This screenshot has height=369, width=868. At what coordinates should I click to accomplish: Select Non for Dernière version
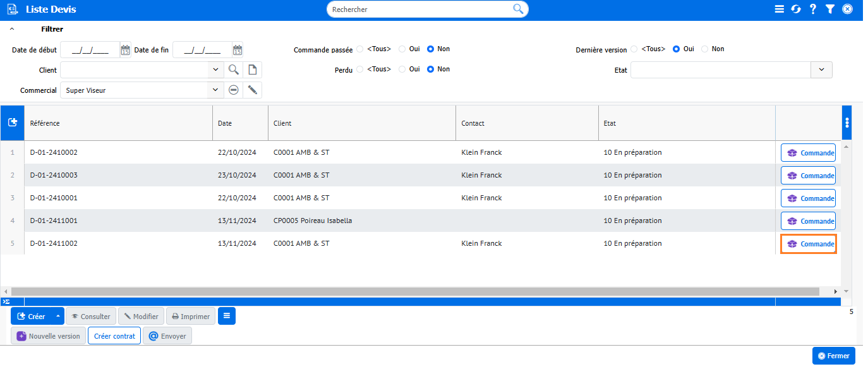[705, 49]
